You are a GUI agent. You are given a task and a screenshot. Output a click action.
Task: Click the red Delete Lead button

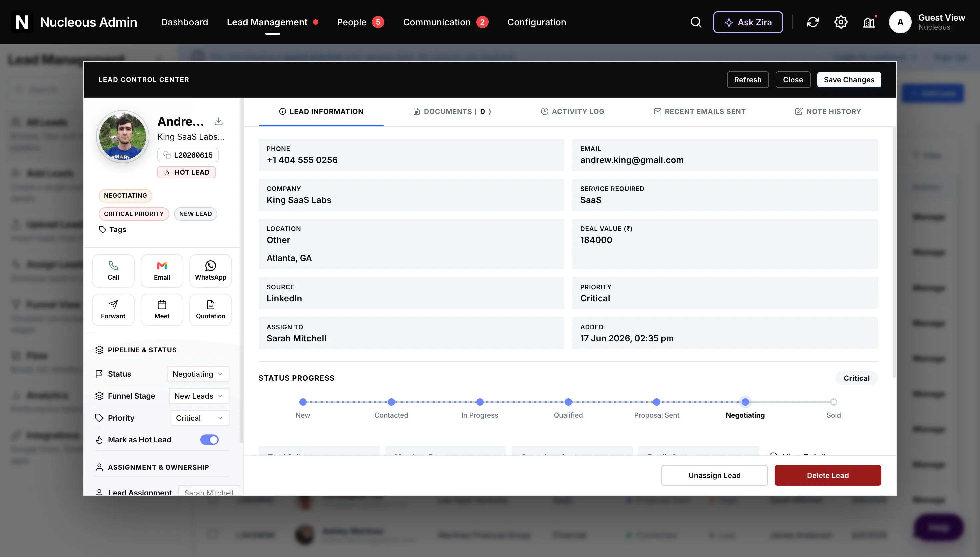(827, 475)
